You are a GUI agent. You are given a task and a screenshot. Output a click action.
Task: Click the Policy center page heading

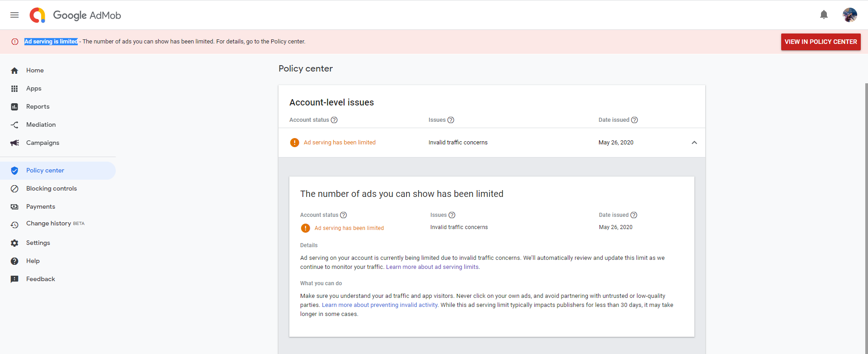click(x=306, y=69)
